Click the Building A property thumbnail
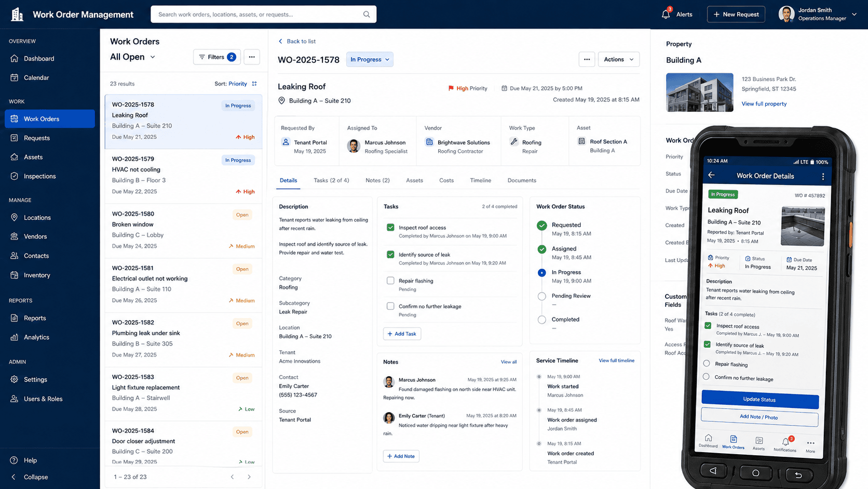 coord(699,92)
